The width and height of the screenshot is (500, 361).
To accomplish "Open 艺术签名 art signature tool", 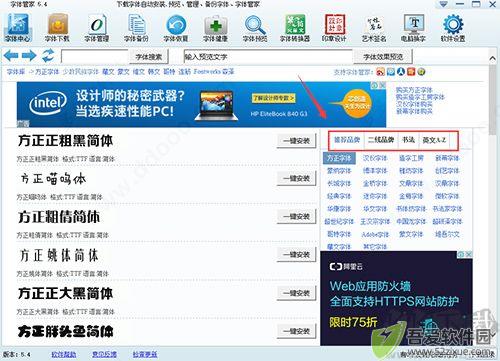I will pyautogui.click(x=374, y=28).
